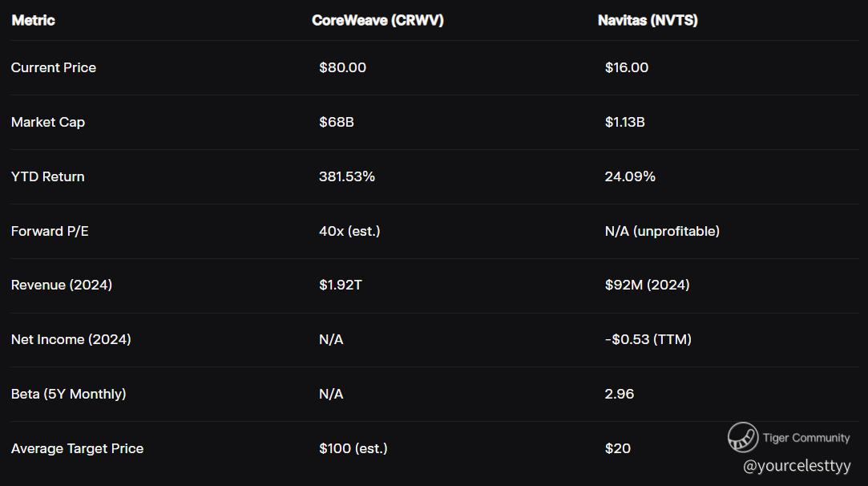Click the $68B market cap value
The width and height of the screenshot is (868, 486).
[337, 122]
